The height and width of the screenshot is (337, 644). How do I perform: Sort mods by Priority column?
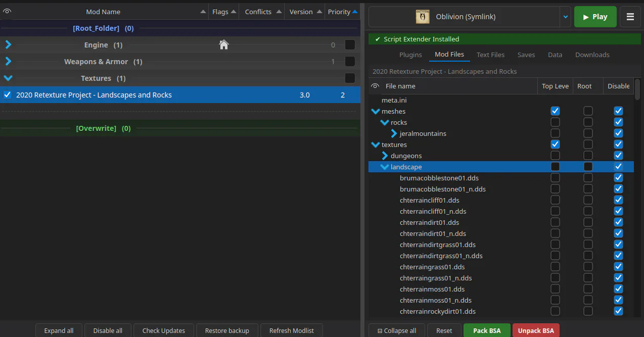(342, 11)
